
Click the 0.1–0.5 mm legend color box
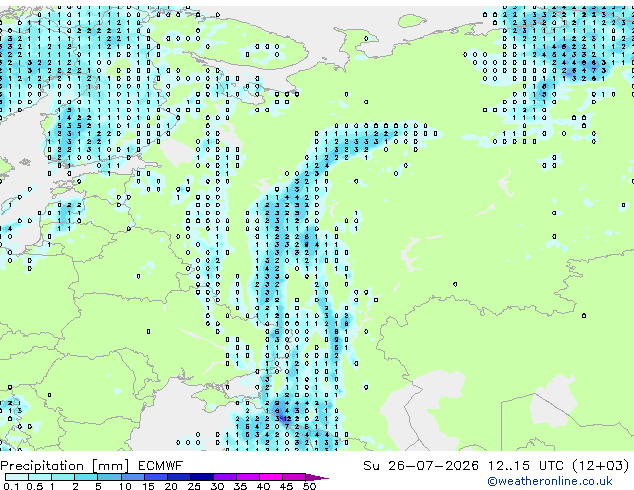coord(17,477)
